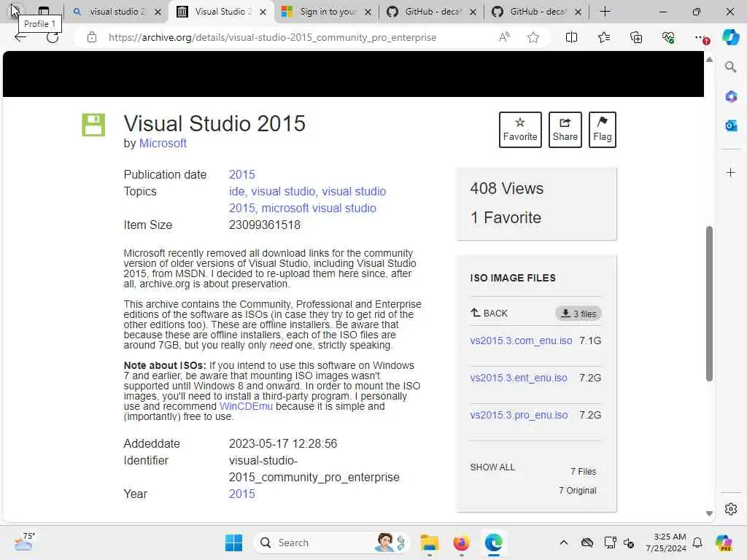Open the WinCDEmu link
Screen dimensions: 747x560
246,406
